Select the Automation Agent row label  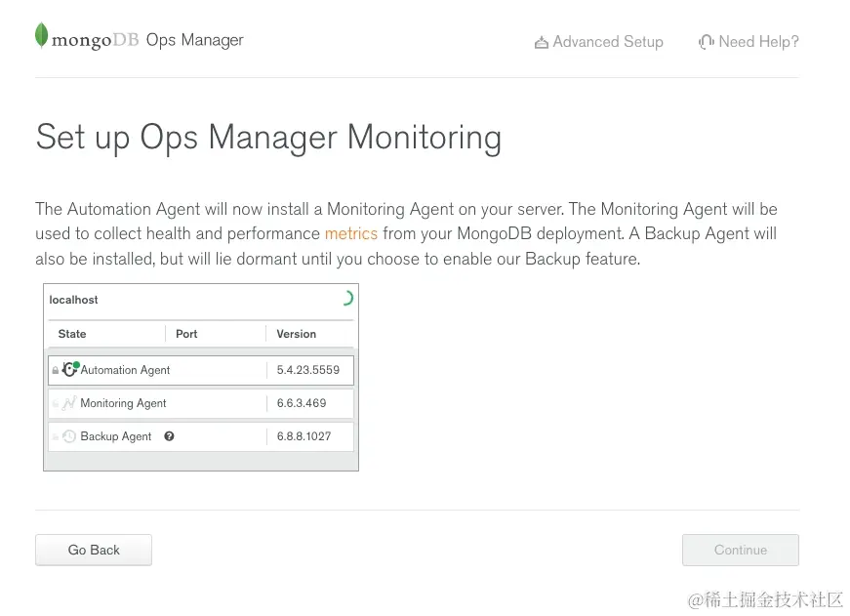tap(125, 370)
